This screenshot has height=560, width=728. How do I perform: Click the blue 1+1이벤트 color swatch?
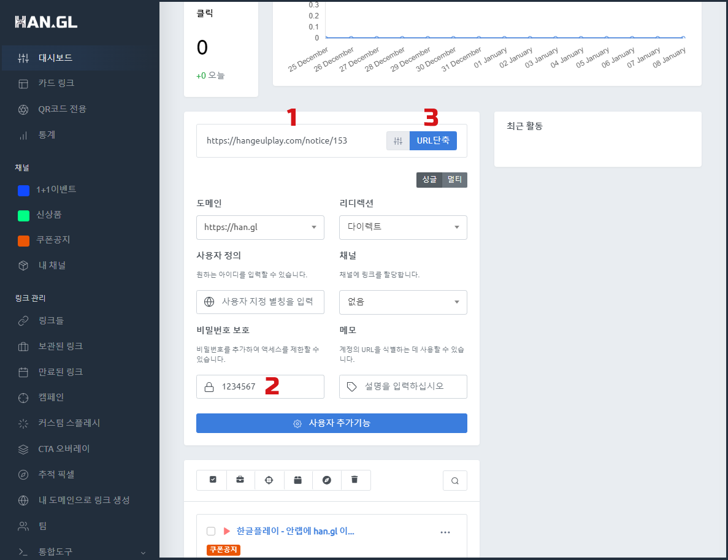point(23,190)
